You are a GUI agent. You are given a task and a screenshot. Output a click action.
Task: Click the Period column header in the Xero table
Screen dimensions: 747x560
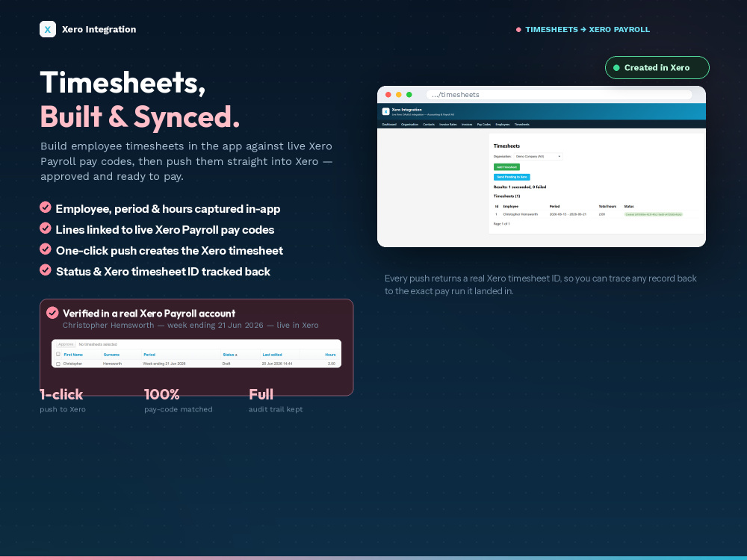click(x=149, y=355)
